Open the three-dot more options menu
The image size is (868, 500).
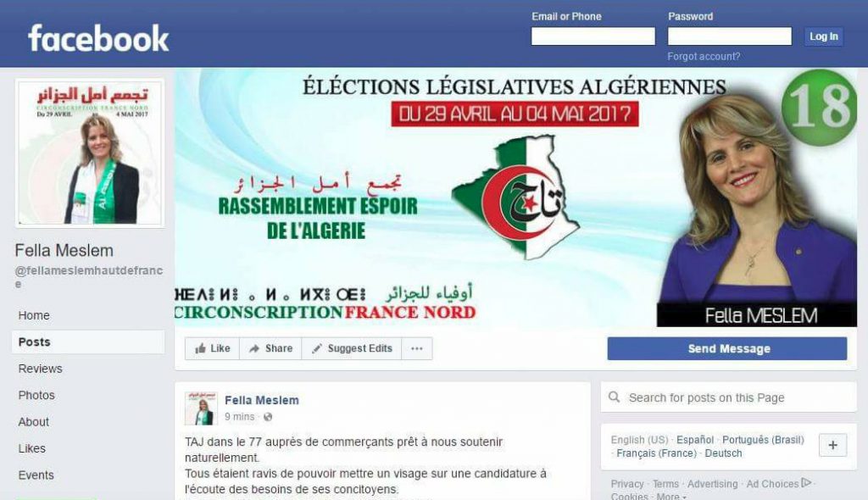point(417,348)
